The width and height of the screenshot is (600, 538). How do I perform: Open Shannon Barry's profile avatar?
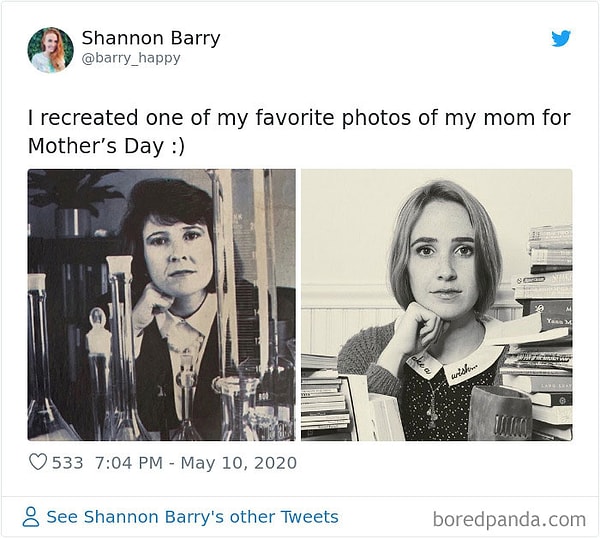[x=50, y=49]
